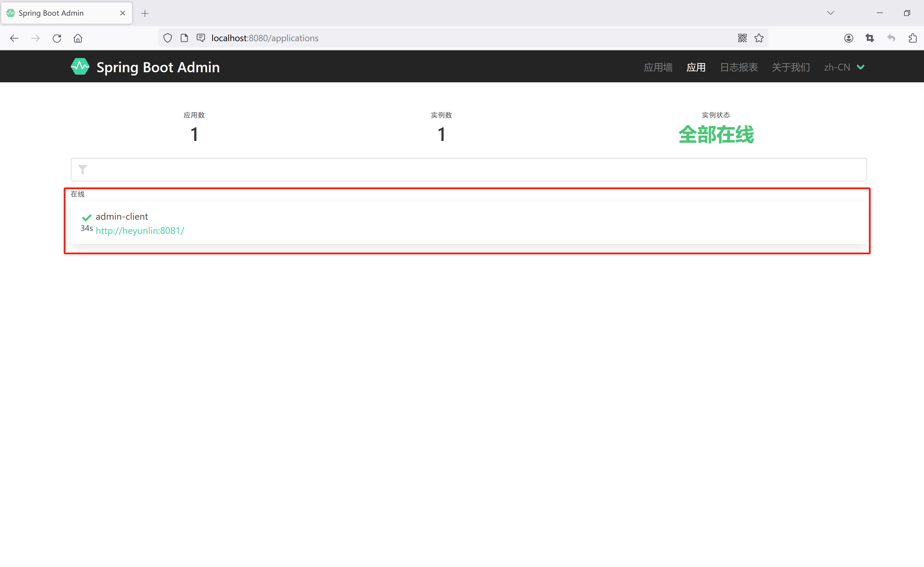The width and height of the screenshot is (924, 567).
Task: Select the admin-client application entry
Action: click(121, 216)
